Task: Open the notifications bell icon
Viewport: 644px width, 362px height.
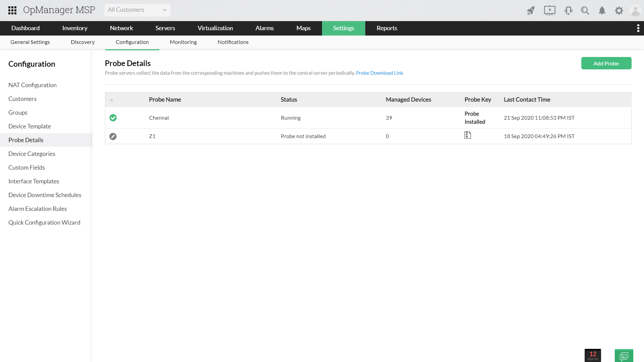Action: pos(602,11)
